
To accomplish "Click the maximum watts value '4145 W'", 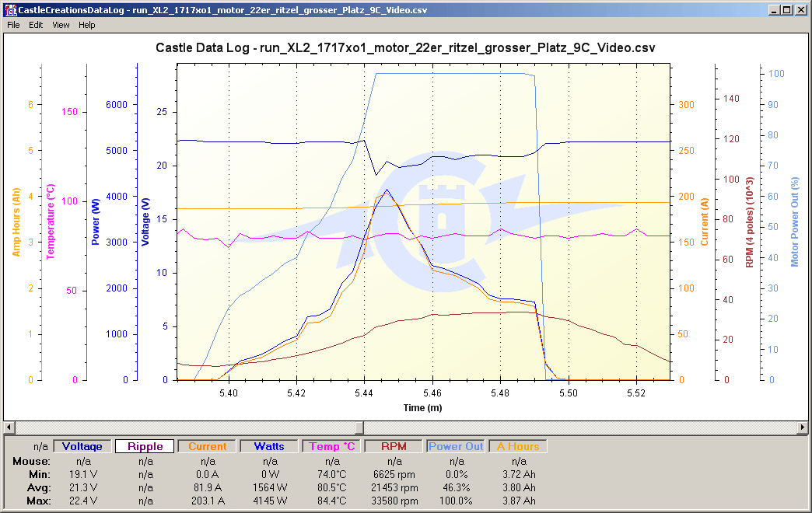I will (x=271, y=501).
